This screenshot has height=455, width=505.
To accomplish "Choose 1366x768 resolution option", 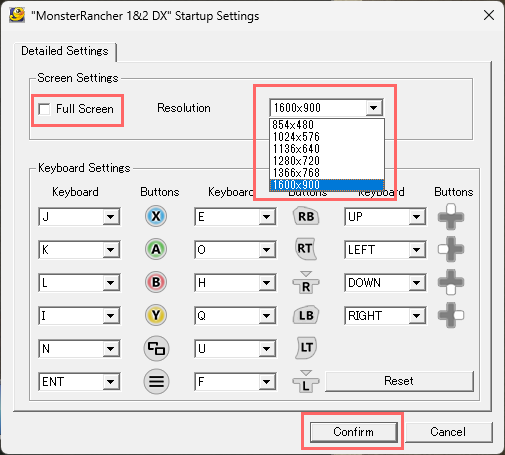I will (327, 173).
